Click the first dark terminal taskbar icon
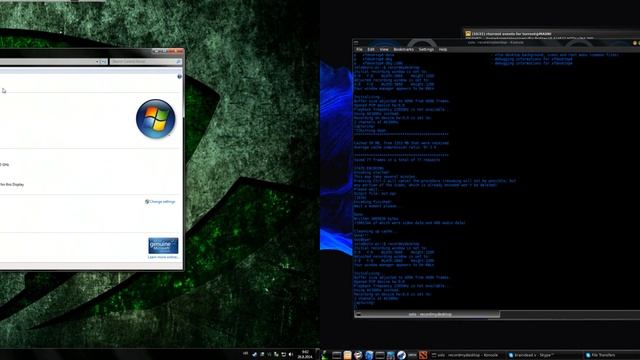The image size is (640, 360). click(x=336, y=355)
